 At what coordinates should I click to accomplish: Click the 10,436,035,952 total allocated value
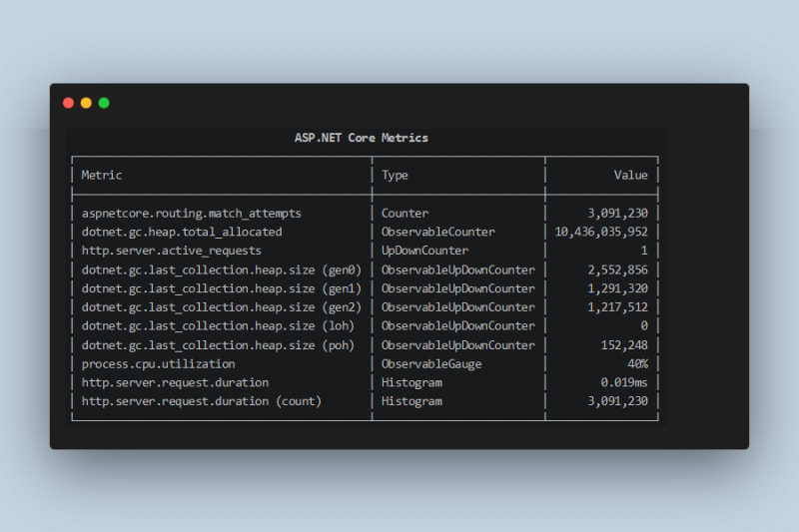601,232
